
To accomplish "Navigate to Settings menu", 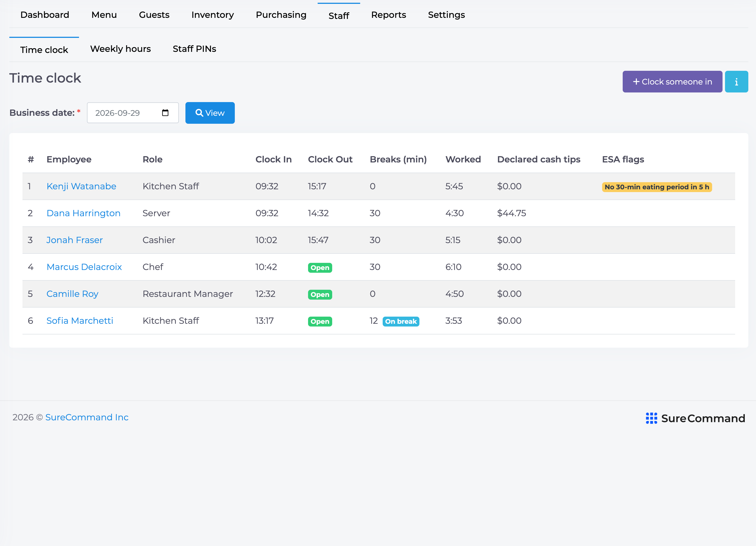I will click(446, 15).
